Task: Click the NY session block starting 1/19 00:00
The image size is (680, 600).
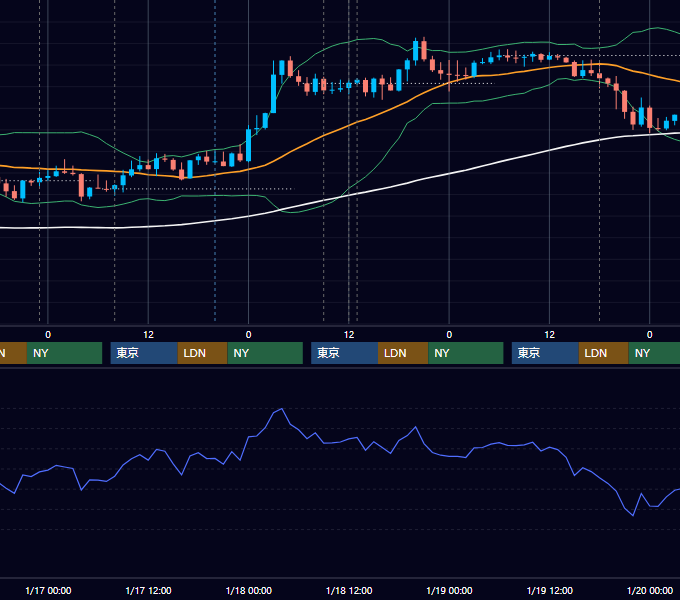Action: [466, 353]
